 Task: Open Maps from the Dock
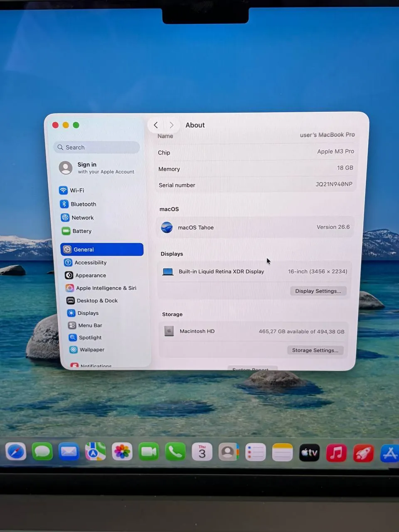coord(95,451)
